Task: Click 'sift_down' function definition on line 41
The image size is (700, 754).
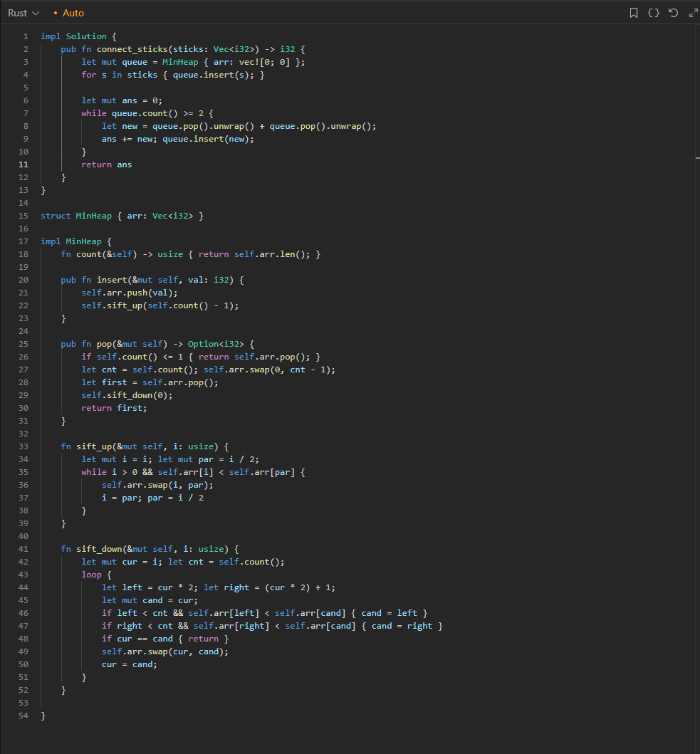Action: pos(99,549)
